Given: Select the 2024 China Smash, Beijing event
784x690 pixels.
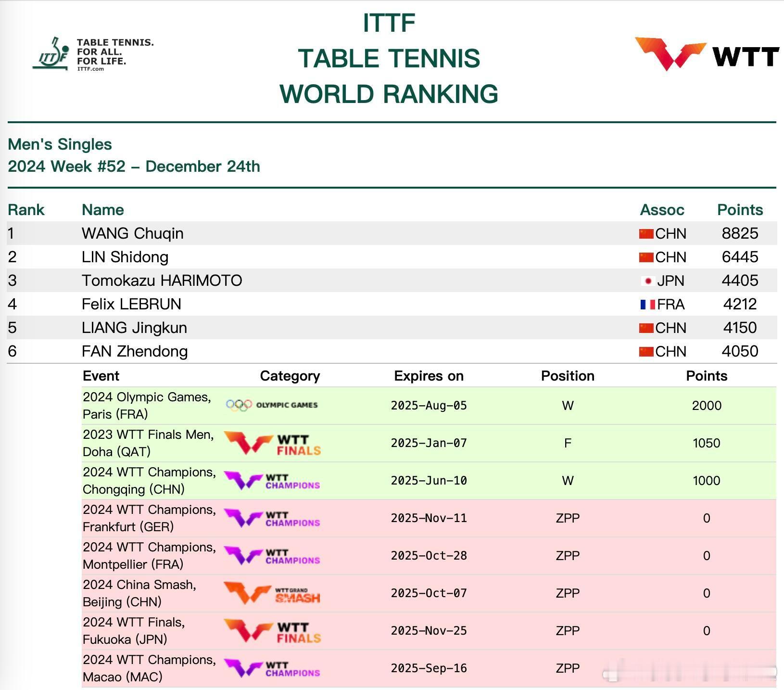Looking at the screenshot, I should [x=139, y=593].
